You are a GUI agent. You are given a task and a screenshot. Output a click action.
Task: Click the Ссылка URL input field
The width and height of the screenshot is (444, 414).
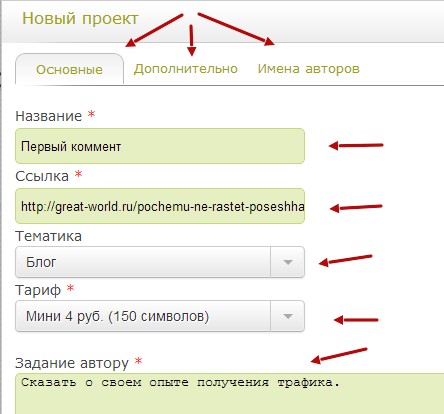160,206
